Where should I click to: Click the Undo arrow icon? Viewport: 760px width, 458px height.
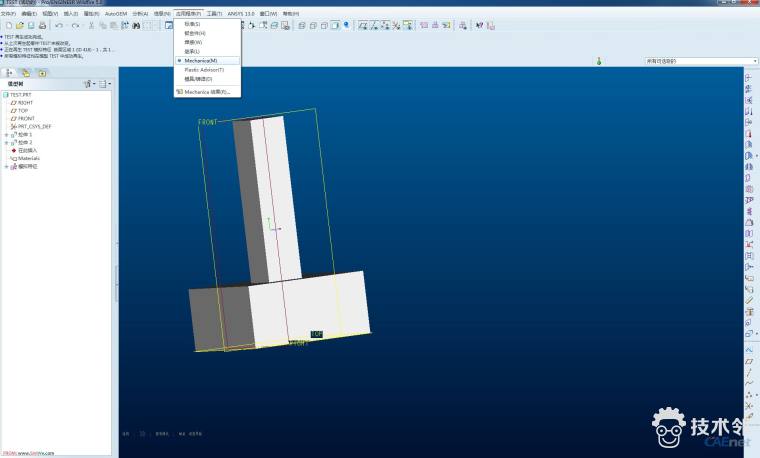tap(59, 25)
